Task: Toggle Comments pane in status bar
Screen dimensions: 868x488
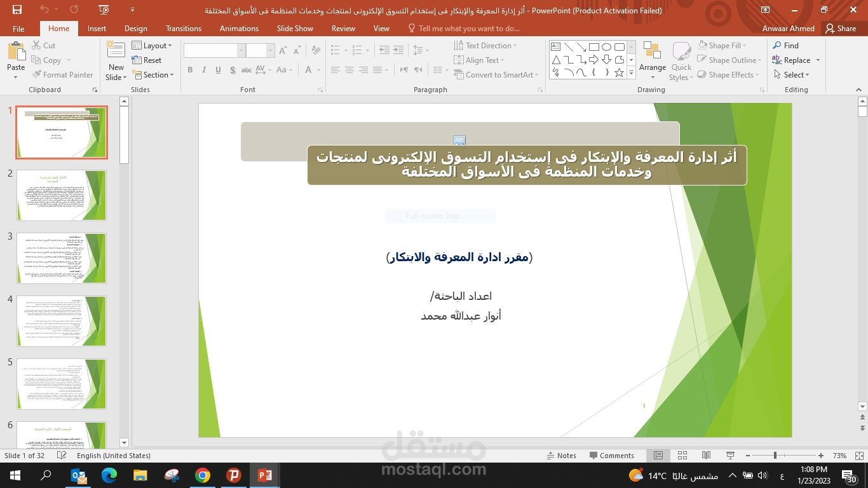Action: tap(611, 456)
